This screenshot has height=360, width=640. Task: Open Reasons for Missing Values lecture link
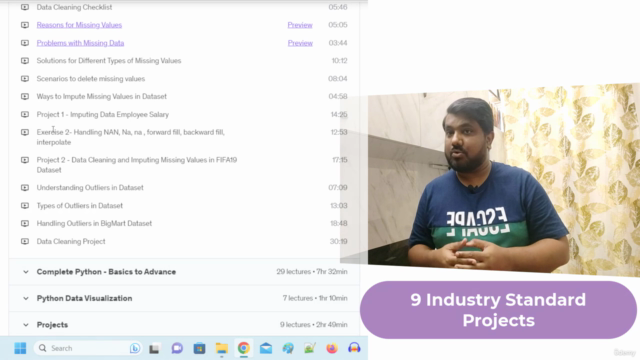coord(79,25)
